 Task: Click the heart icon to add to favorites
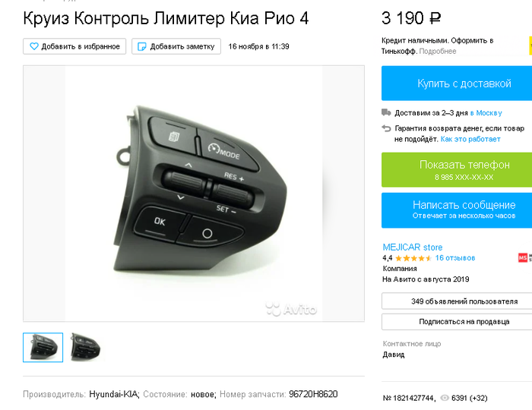coord(34,46)
